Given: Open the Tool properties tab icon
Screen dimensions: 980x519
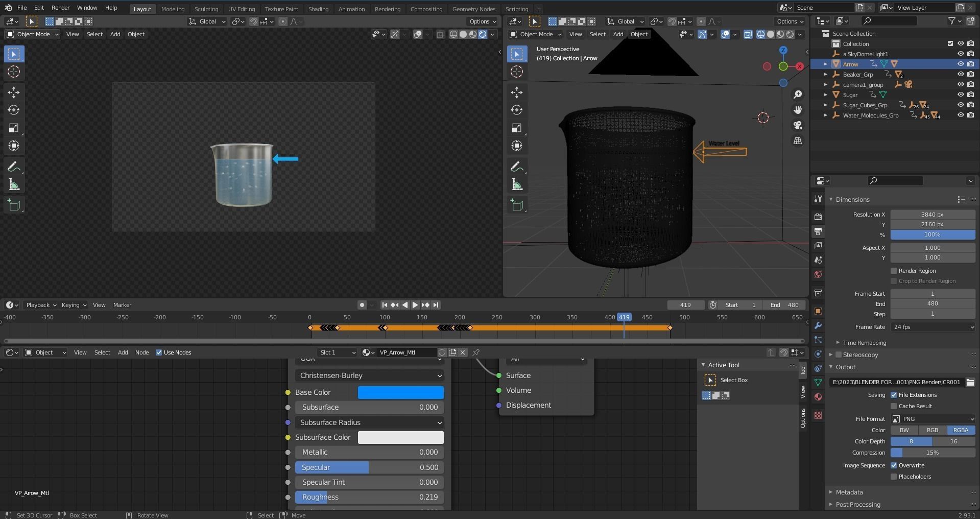Looking at the screenshot, I should pos(818,199).
